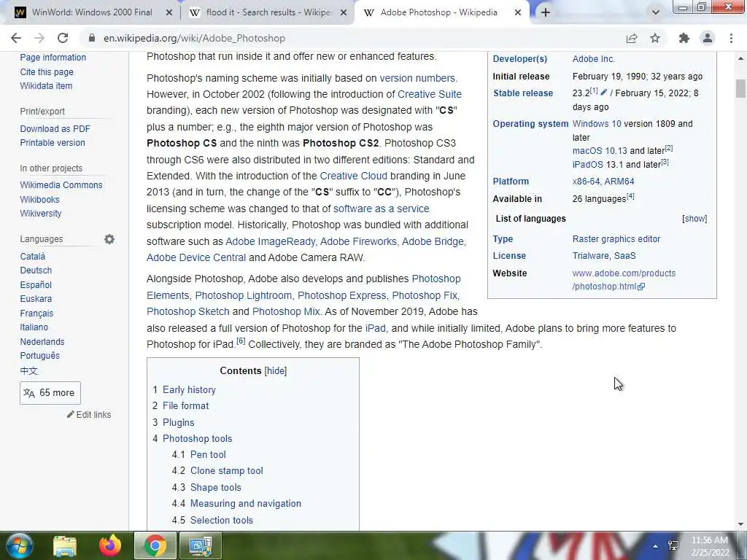Show hidden tray icons arrow
The width and height of the screenshot is (747, 560).
656,546
